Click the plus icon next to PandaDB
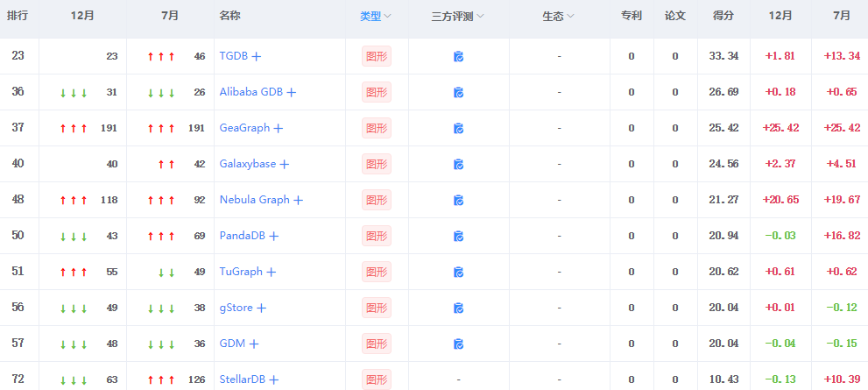 click(274, 237)
